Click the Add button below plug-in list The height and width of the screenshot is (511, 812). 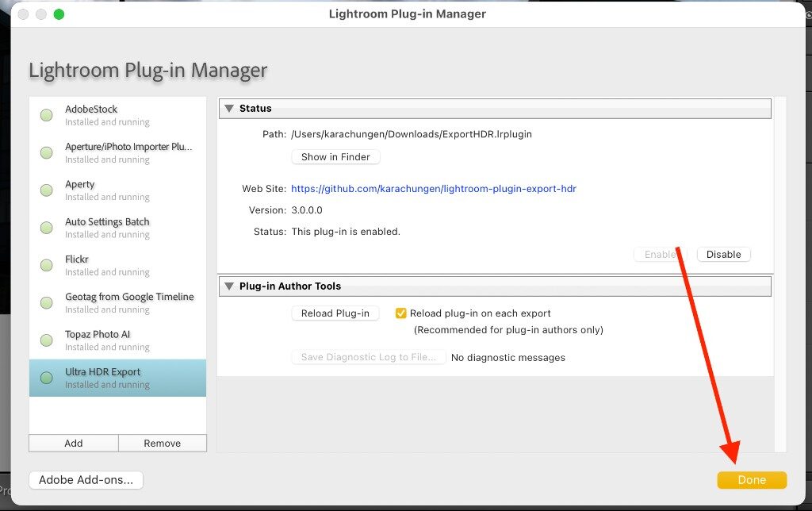tap(74, 443)
